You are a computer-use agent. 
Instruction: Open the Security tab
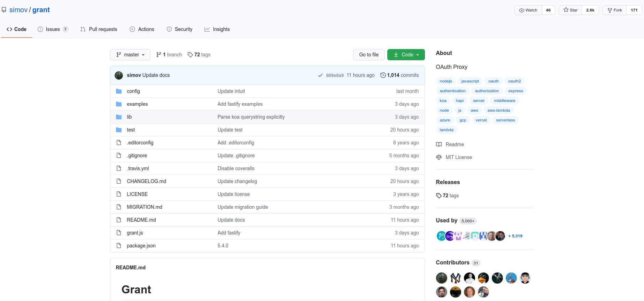click(x=179, y=29)
